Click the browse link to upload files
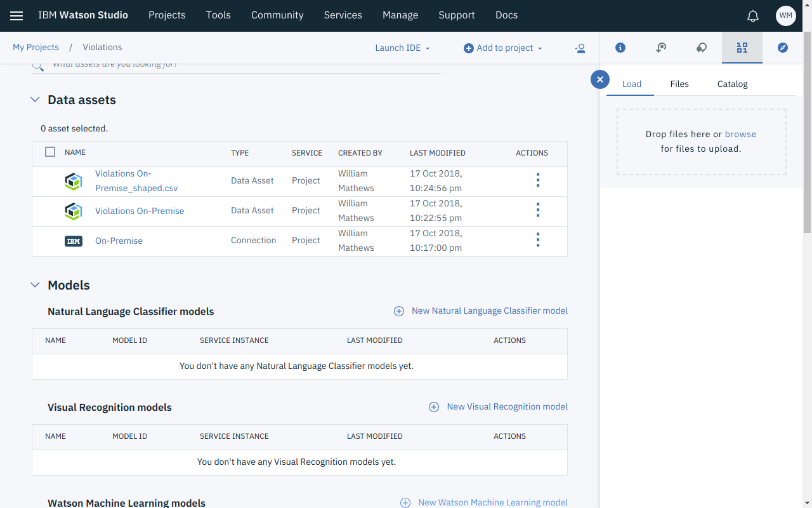 [x=740, y=134]
